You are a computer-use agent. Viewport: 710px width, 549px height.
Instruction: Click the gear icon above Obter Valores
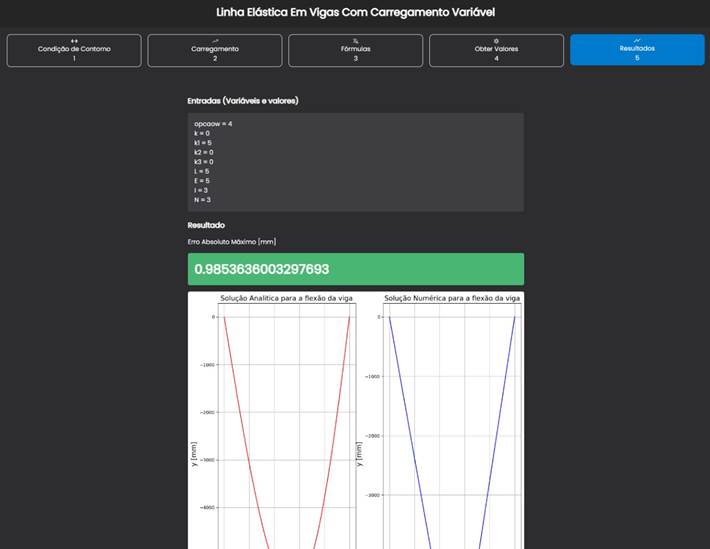[497, 40]
